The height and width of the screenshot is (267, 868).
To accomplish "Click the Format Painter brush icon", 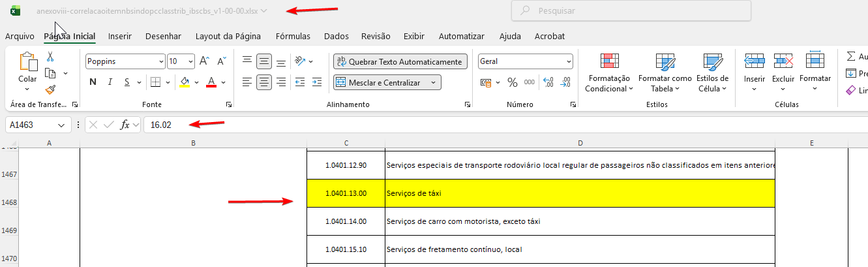I will [50, 89].
